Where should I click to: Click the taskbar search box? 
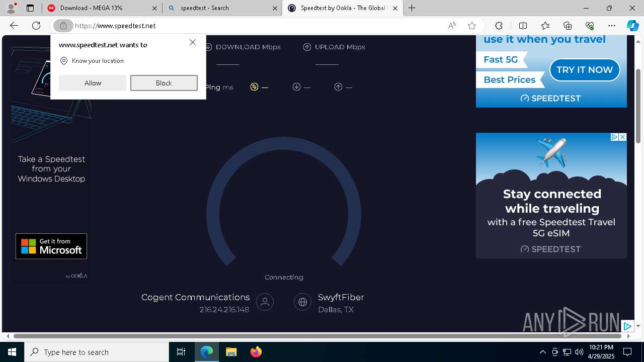coord(97,352)
